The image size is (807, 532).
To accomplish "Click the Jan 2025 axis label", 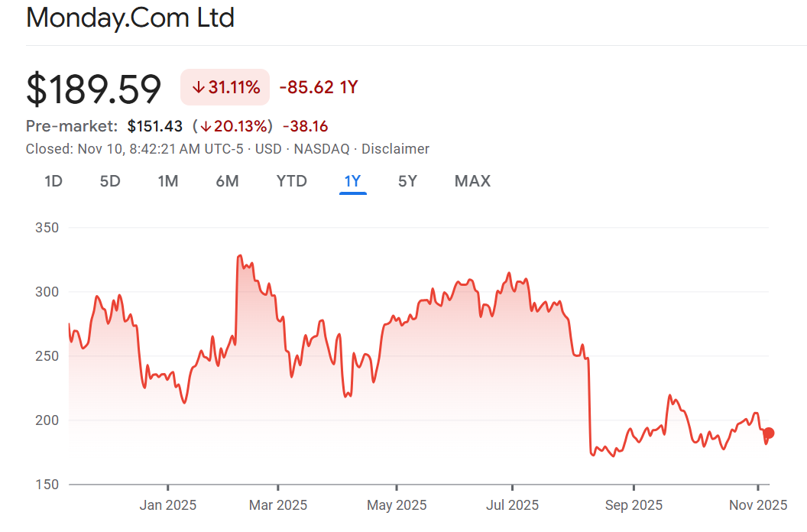I will [167, 505].
